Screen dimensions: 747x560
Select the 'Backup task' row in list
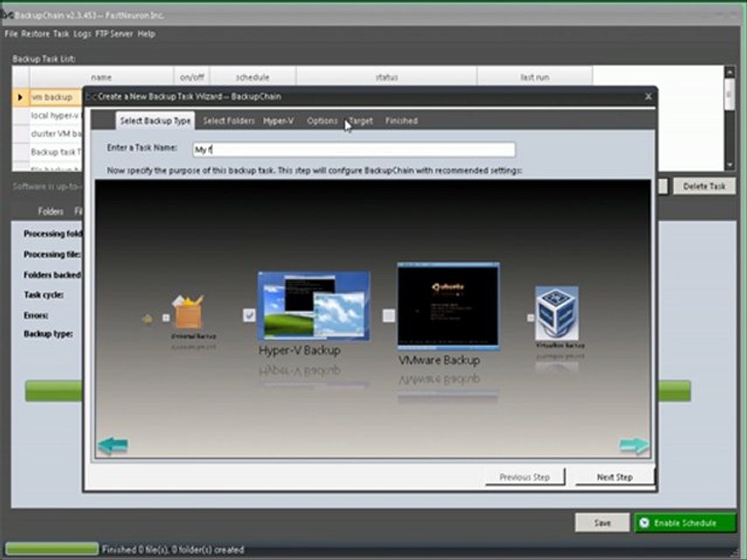(54, 152)
